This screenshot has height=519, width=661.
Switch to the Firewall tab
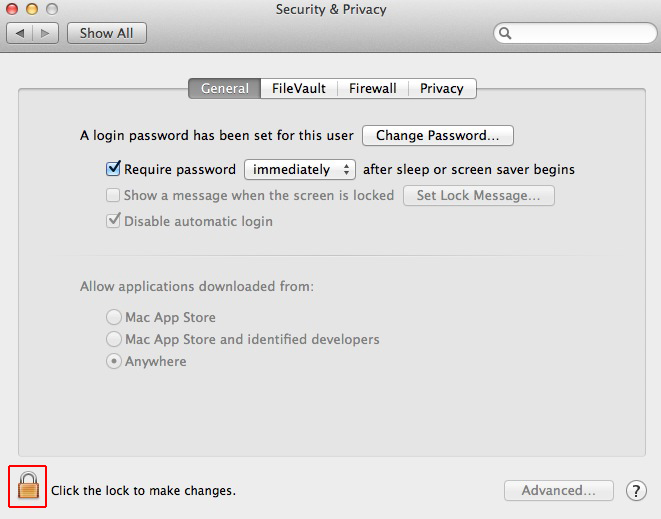(373, 89)
